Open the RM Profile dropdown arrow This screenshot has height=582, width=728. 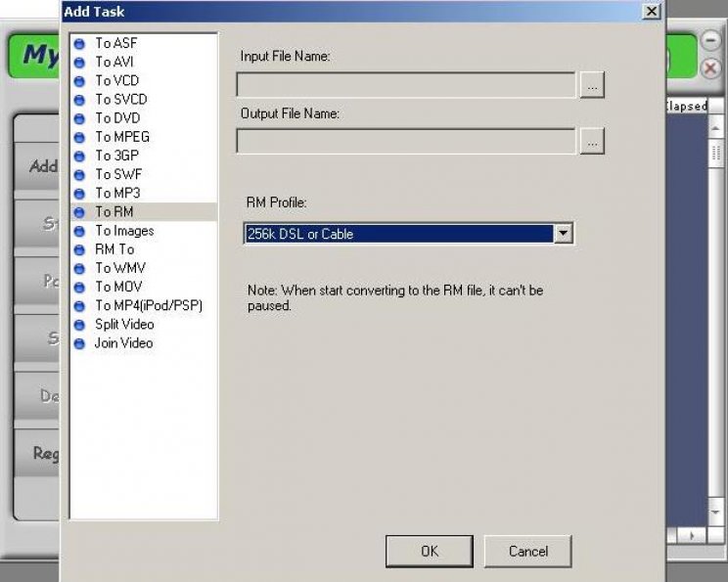pos(563,234)
